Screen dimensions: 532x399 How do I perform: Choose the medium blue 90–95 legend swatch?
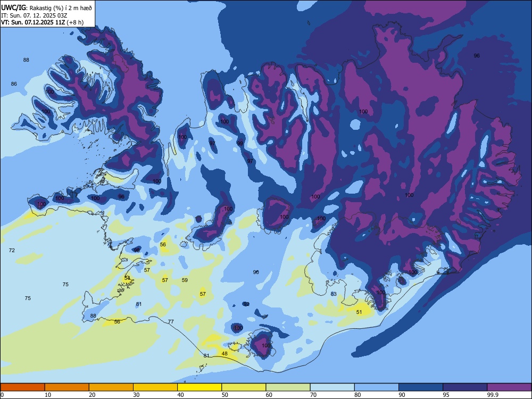coord(421,387)
